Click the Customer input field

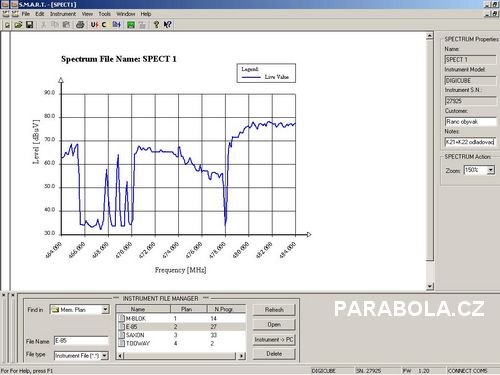click(x=470, y=122)
